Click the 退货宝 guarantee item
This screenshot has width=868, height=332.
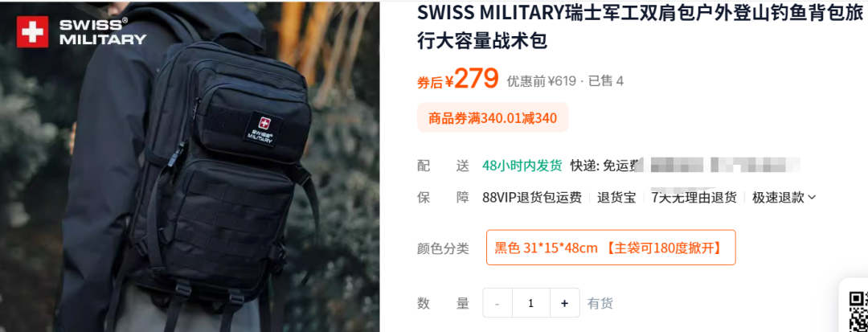click(x=616, y=198)
